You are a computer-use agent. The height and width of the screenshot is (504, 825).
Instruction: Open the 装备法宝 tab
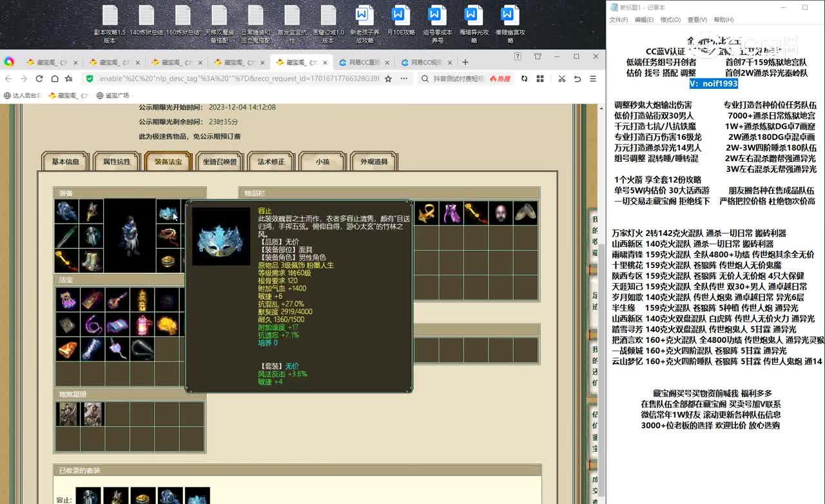[x=168, y=162]
